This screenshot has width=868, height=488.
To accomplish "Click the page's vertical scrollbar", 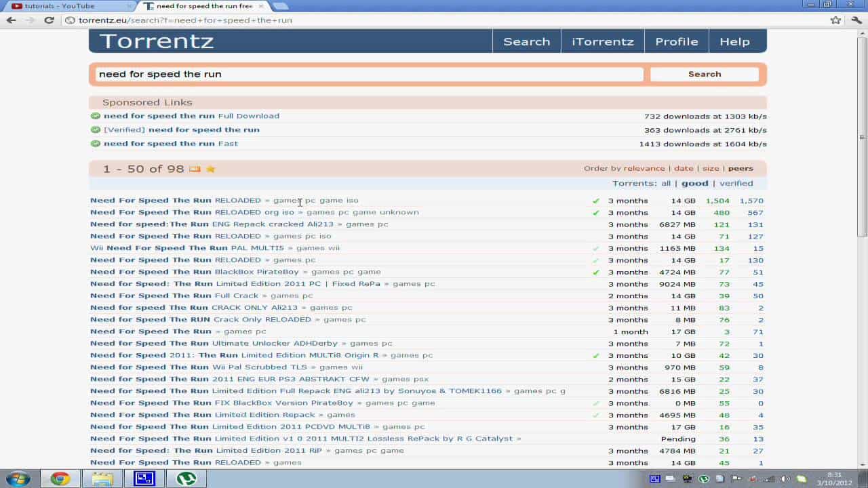I will (x=862, y=136).
